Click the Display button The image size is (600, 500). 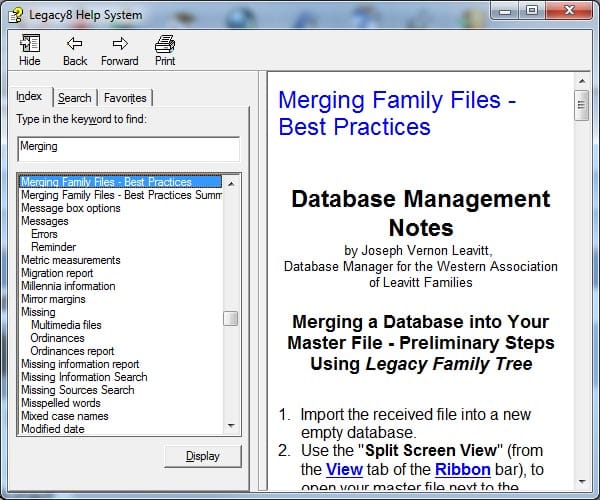[203, 456]
